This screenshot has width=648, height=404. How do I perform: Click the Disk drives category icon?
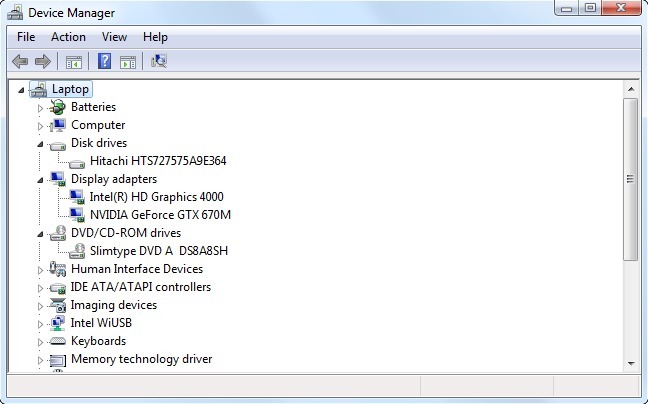click(57, 145)
